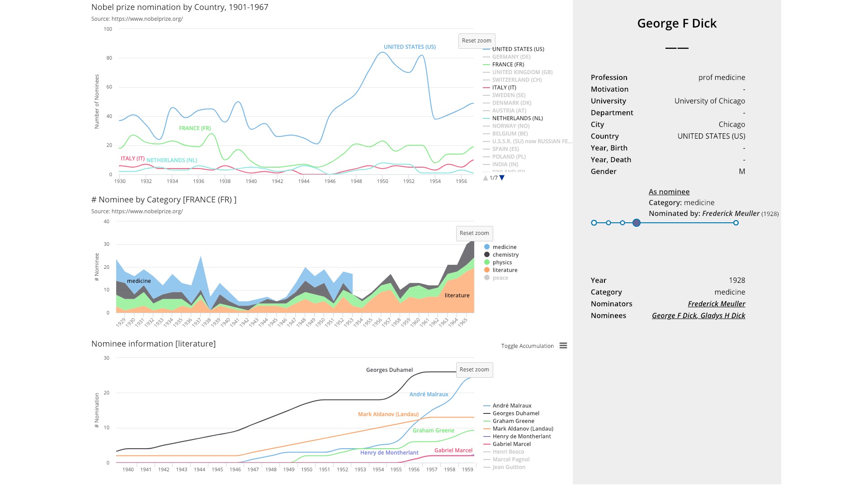Toggle chemistry category legend dot
868x488 pixels.
coord(487,255)
